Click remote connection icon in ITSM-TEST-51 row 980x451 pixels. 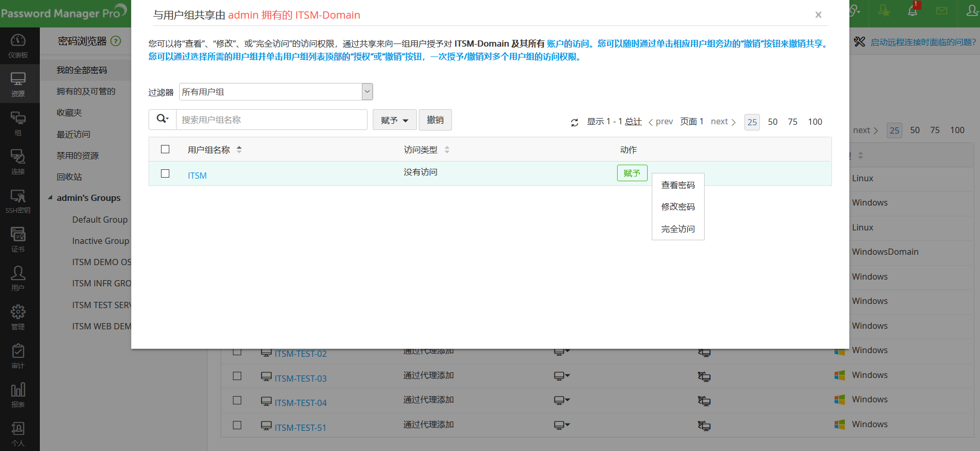pos(704,426)
